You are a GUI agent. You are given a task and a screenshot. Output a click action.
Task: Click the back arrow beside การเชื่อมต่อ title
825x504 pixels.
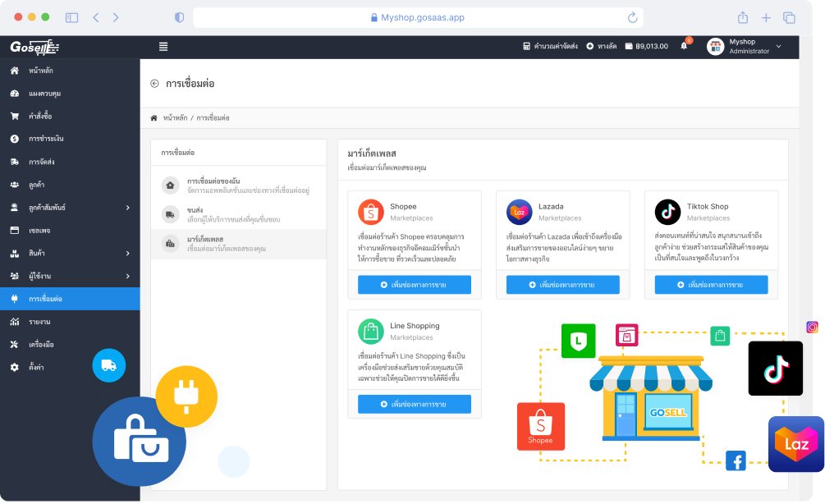pos(154,84)
